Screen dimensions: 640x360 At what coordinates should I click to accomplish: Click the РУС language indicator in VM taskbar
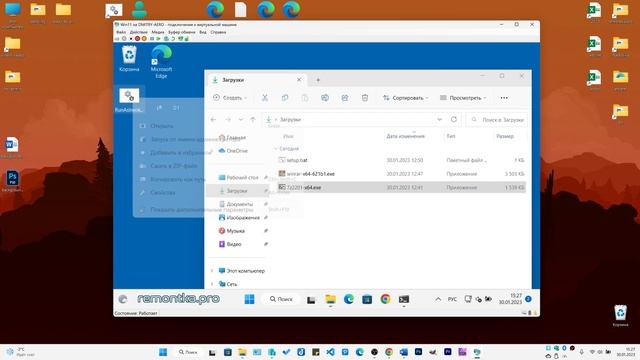tap(452, 299)
